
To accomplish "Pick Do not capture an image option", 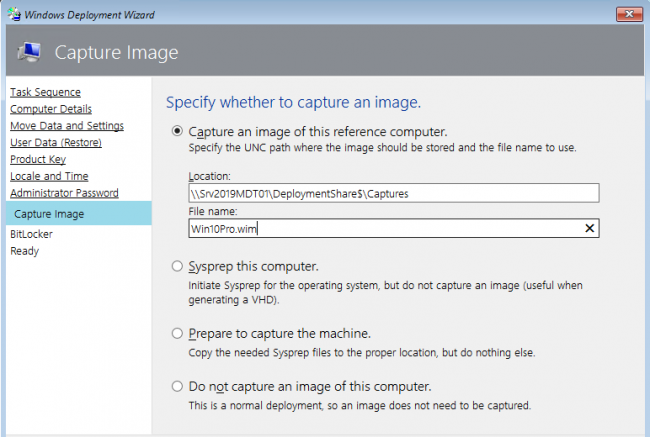I will [x=177, y=386].
